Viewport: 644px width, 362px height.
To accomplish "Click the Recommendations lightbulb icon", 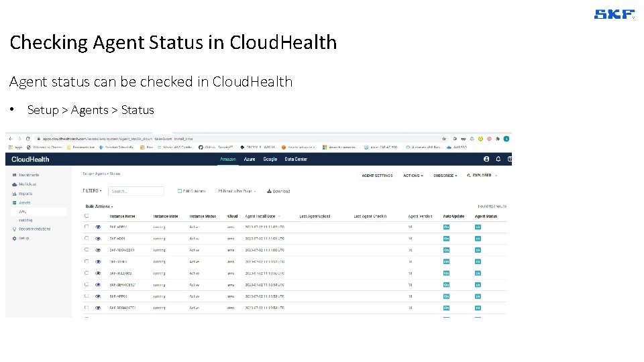I will 14,229.
